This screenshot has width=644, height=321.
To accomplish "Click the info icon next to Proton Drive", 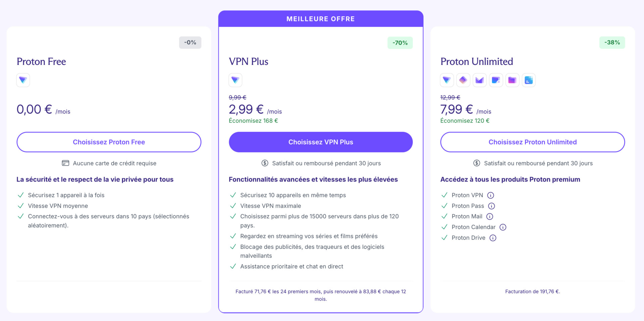I will 493,238.
